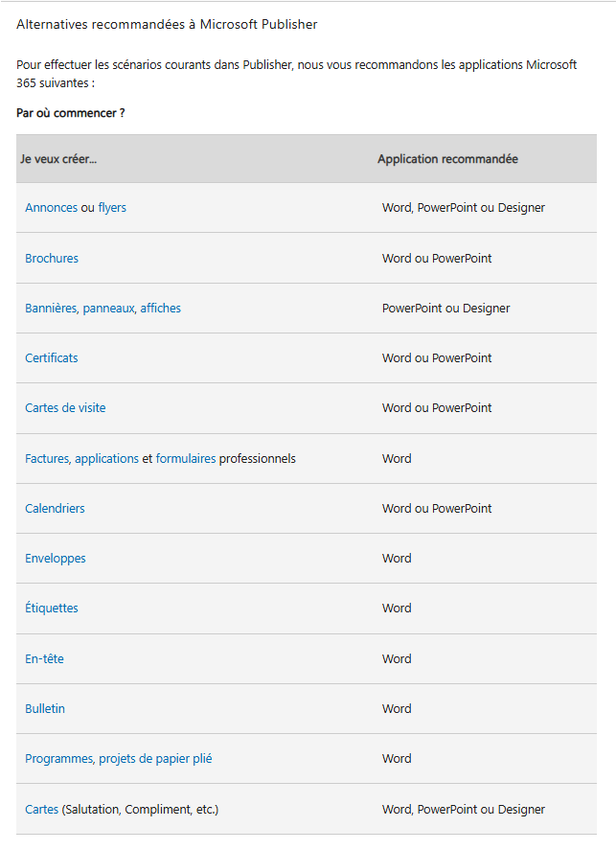Click 'Word' in the Programmes row
Image resolution: width=616 pixels, height=850 pixels.
[397, 758]
